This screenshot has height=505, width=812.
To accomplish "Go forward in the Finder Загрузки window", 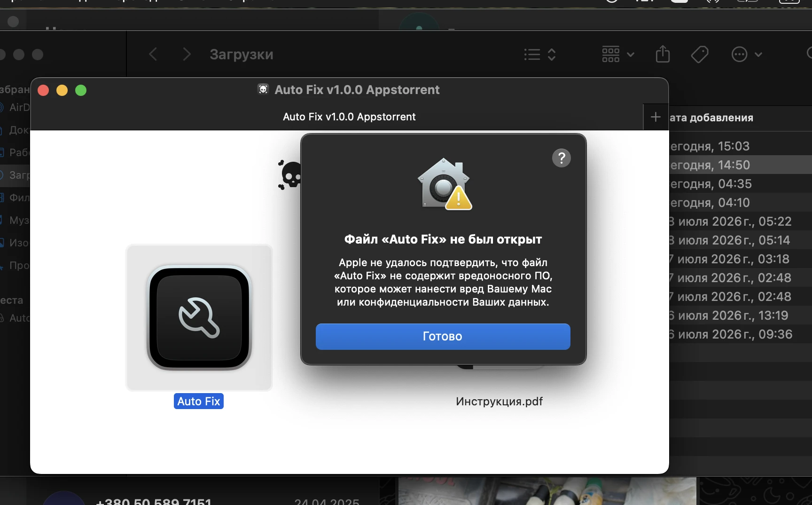I will (x=187, y=54).
